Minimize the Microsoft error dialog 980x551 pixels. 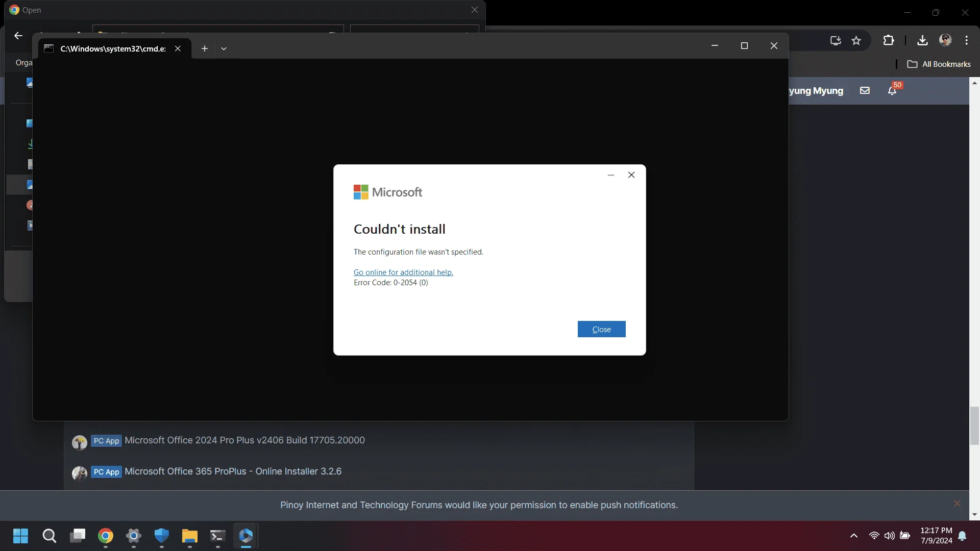click(610, 175)
